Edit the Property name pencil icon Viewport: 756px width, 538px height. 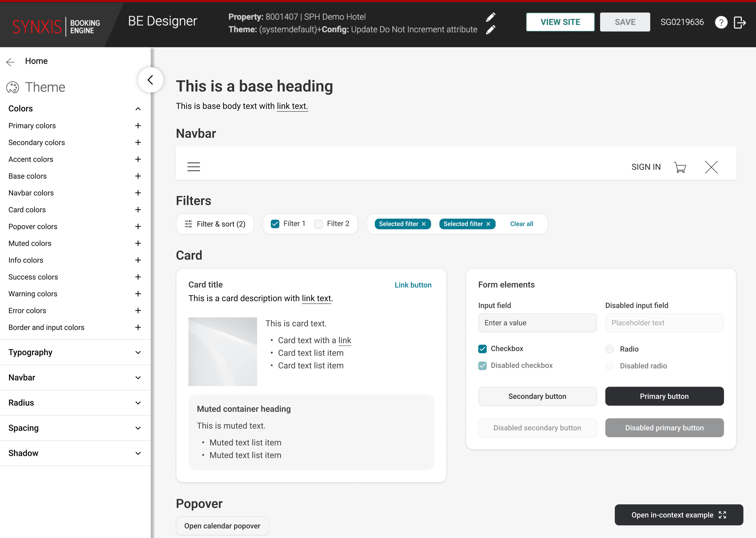[x=491, y=17]
